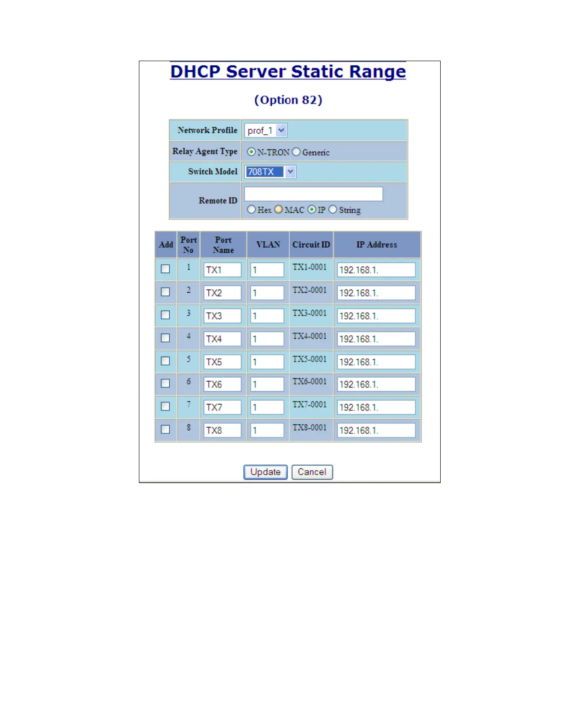
Task: Click the VLAN field in port 3 row
Action: (267, 316)
